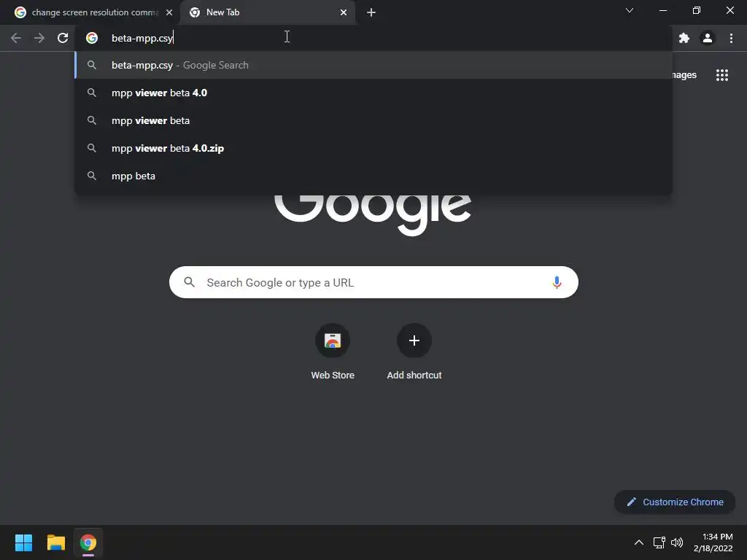Show hidden system tray icons

pos(639,542)
